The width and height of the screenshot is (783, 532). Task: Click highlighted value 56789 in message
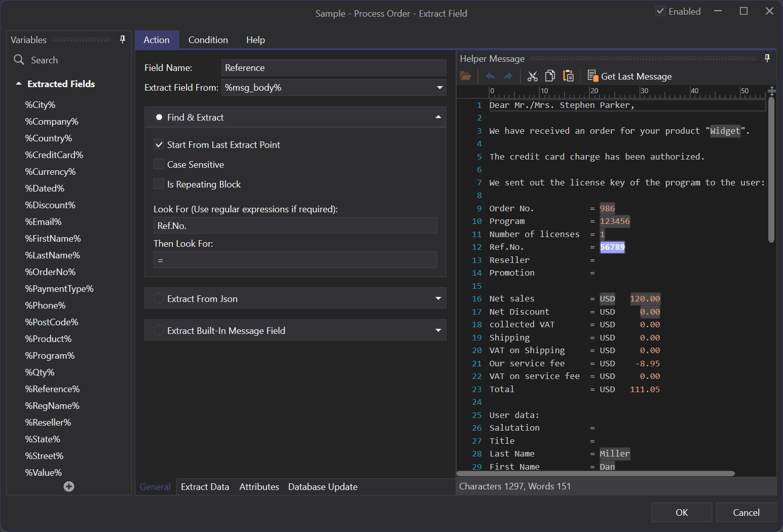pyautogui.click(x=612, y=247)
